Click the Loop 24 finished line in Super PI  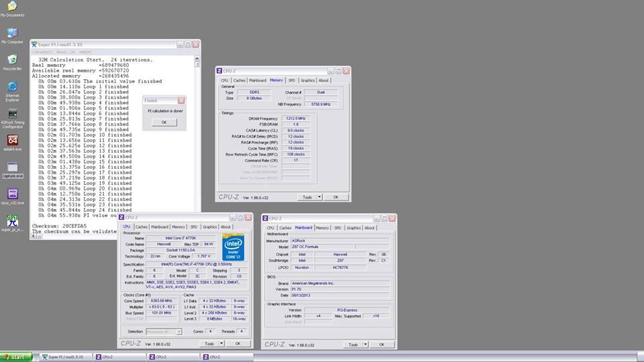(85, 210)
